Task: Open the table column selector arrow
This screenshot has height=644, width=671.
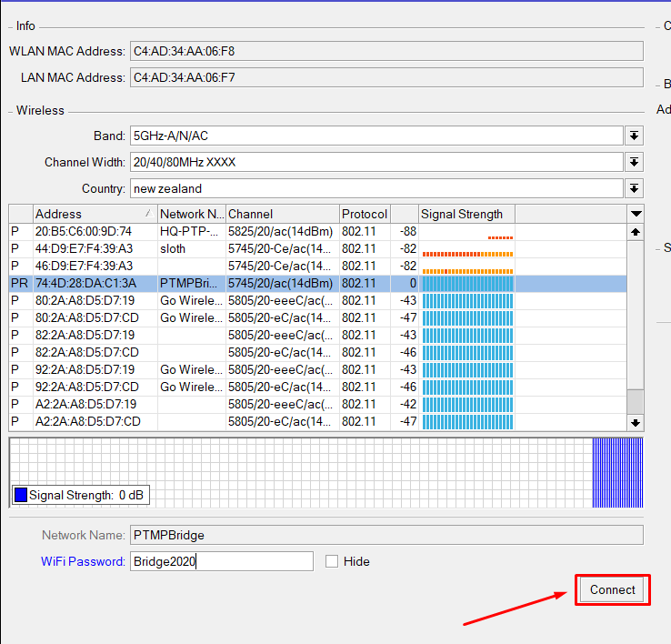Action: coord(636,214)
